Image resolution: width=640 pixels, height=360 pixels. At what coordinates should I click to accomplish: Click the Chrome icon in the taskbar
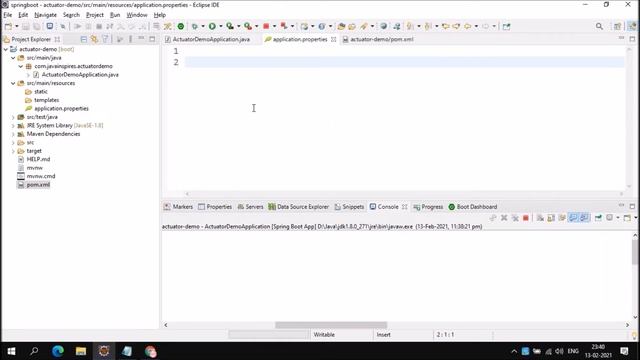pos(150,351)
